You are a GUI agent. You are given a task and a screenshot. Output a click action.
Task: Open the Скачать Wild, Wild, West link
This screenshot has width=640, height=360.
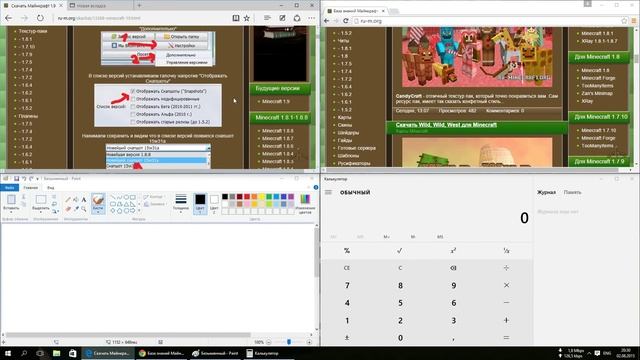(446, 125)
